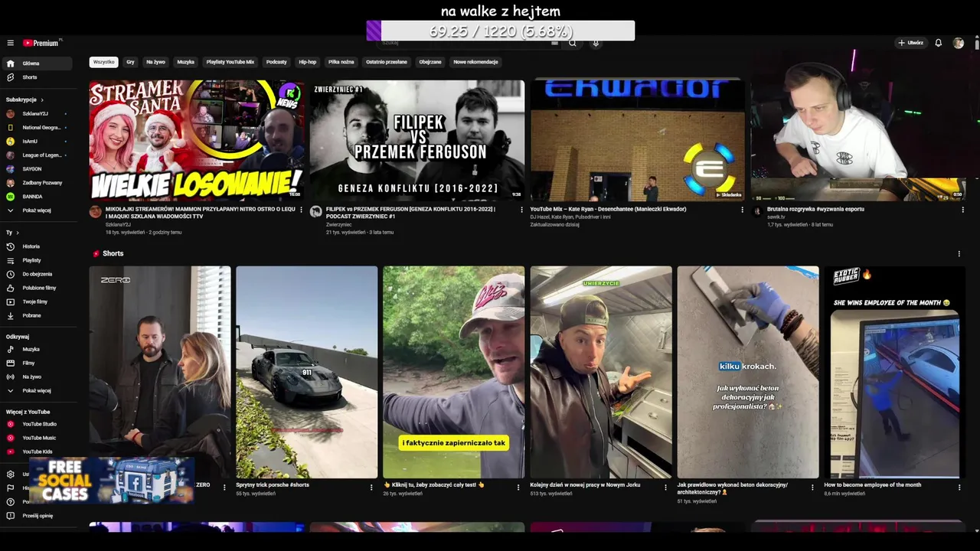Open the Zwierzyniec channel avatar
The height and width of the screenshot is (551, 980).
(x=316, y=212)
